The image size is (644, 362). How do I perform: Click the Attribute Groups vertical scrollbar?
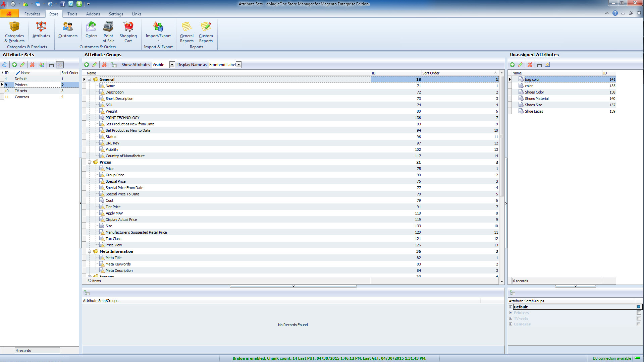click(502, 136)
